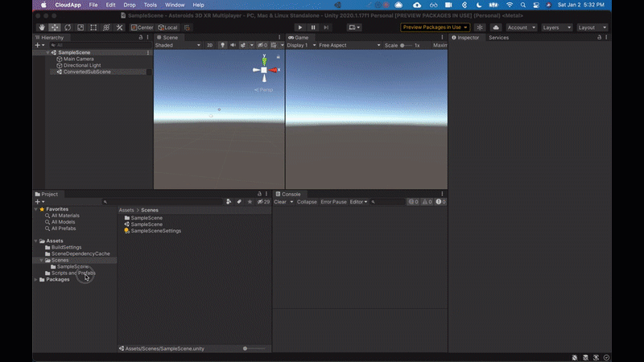
Task: Open the Layers dropdown
Action: point(555,27)
